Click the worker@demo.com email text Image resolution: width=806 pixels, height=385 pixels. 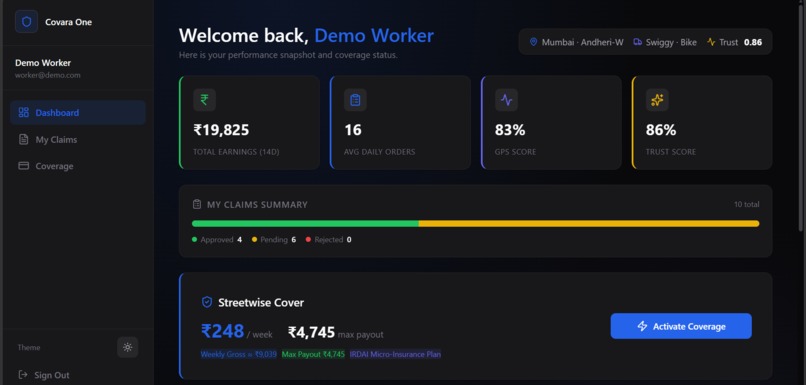pyautogui.click(x=48, y=75)
